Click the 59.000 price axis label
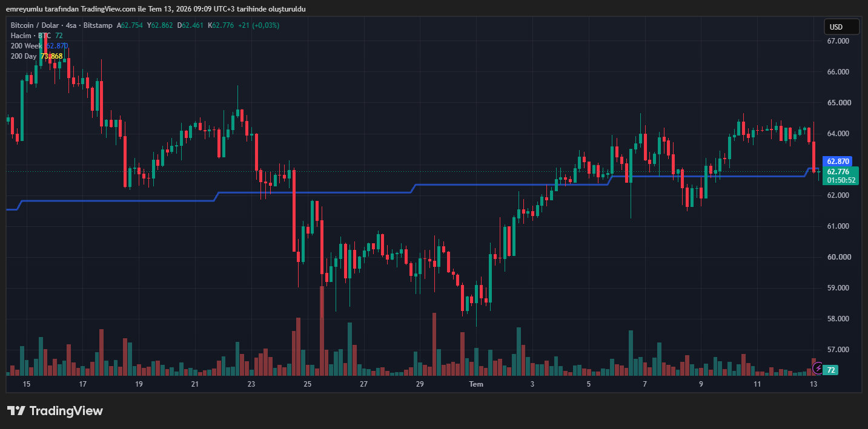Image resolution: width=868 pixels, height=429 pixels. point(838,288)
